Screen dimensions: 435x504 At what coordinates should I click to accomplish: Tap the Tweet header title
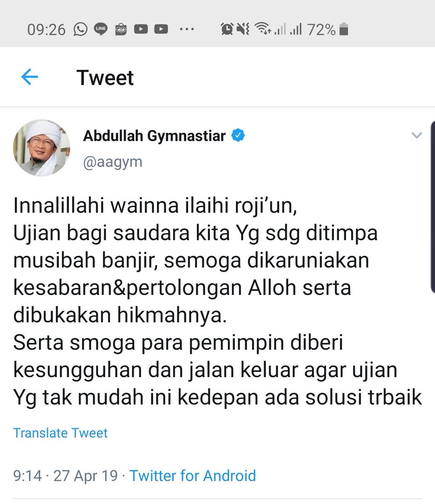point(105,78)
